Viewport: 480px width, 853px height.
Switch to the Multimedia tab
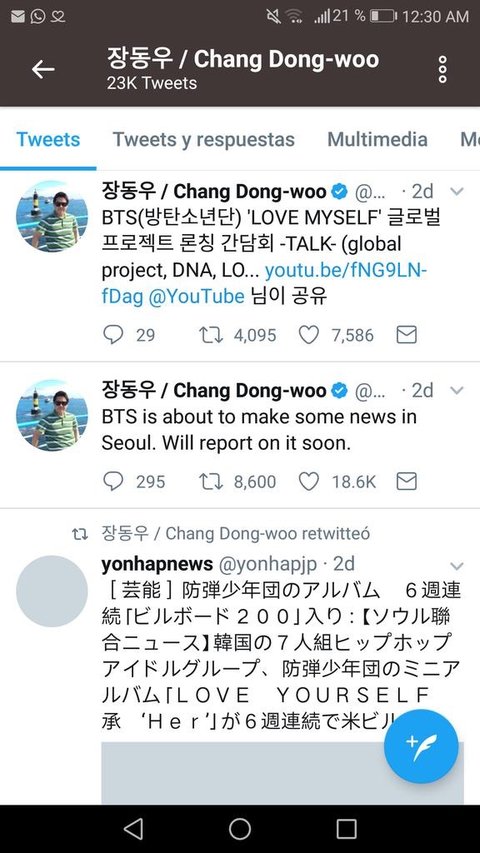(x=377, y=139)
